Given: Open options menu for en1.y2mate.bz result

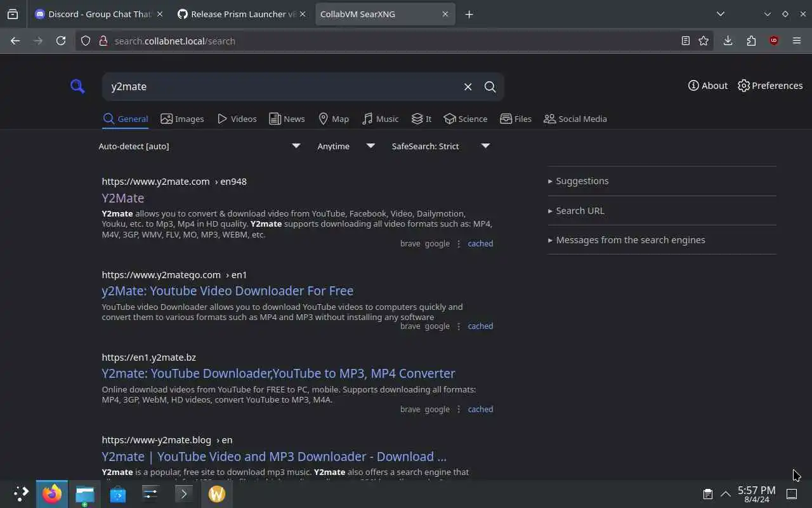Looking at the screenshot, I should [459, 410].
